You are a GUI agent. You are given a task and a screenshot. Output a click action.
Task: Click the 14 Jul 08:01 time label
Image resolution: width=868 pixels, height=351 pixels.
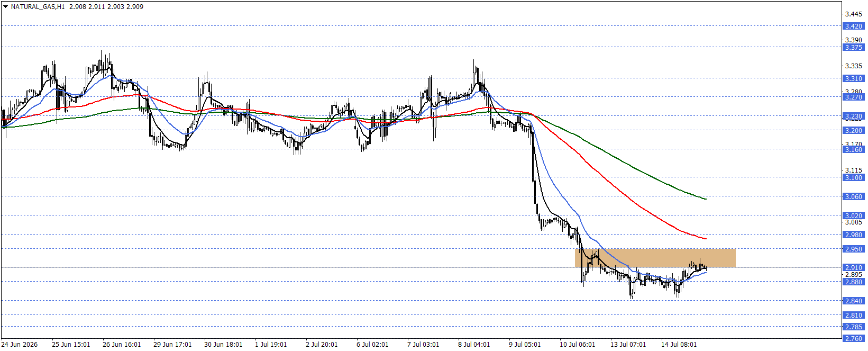(679, 344)
